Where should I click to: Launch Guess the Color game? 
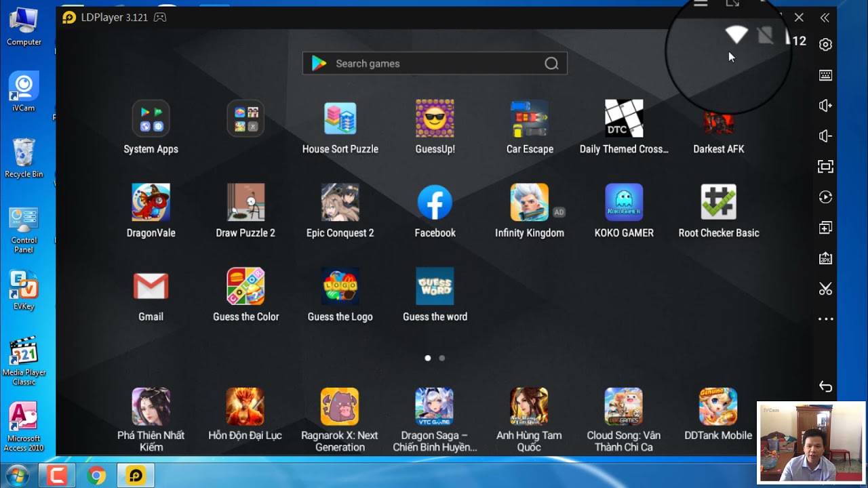245,286
